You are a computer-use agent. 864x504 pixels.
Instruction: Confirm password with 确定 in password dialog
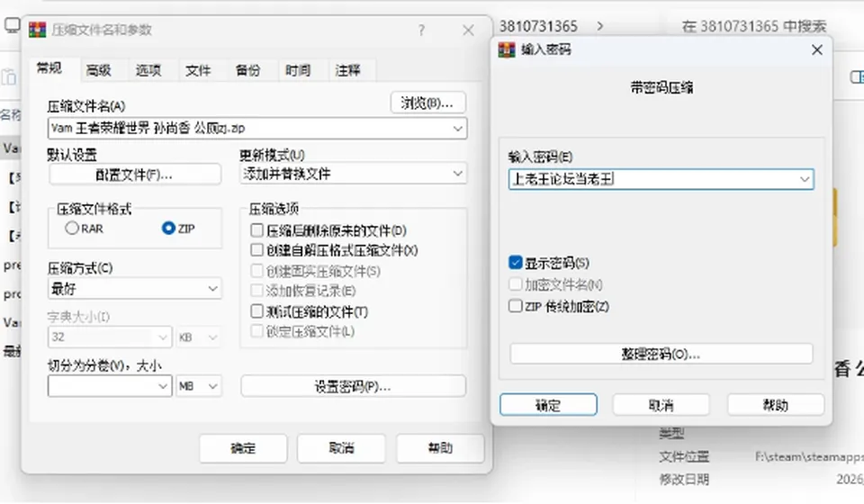coord(548,405)
